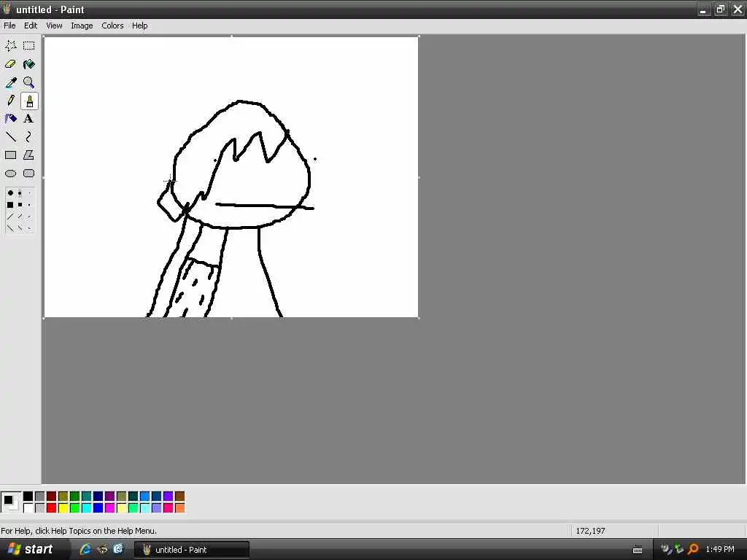The height and width of the screenshot is (560, 747).
Task: Pick the navy blue color swatch
Action: 98,497
